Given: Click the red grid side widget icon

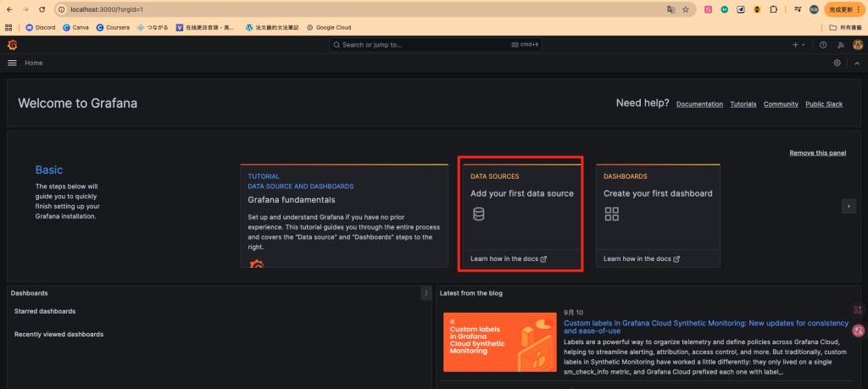Looking at the screenshot, I should [859, 310].
